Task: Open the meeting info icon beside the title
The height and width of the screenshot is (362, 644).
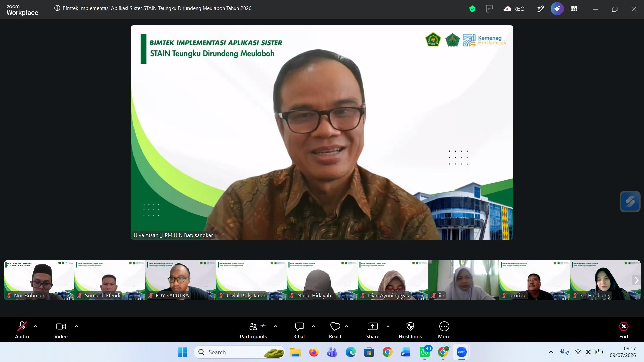Action: pyautogui.click(x=57, y=8)
